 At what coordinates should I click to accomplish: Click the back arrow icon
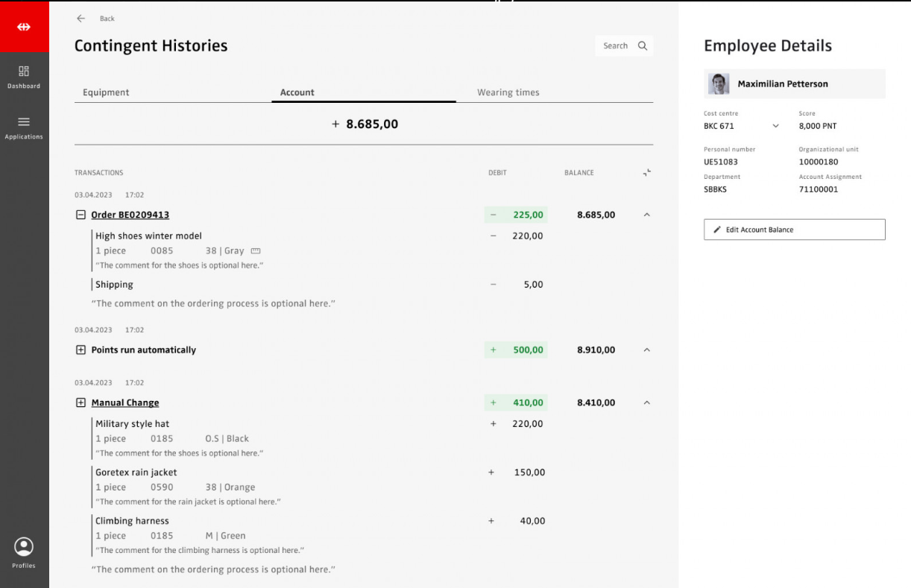[x=81, y=19]
